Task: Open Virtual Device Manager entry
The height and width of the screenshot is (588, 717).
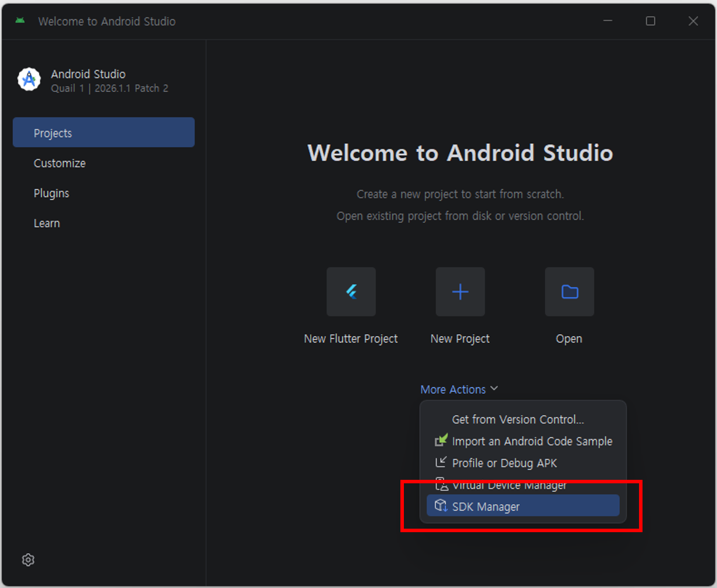Action: click(523, 484)
